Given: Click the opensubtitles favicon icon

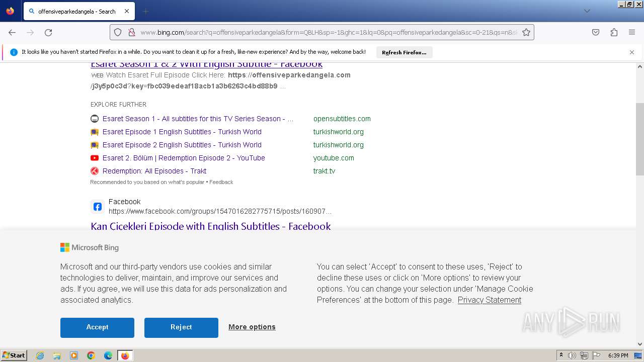Looking at the screenshot, I should pyautogui.click(x=95, y=119).
